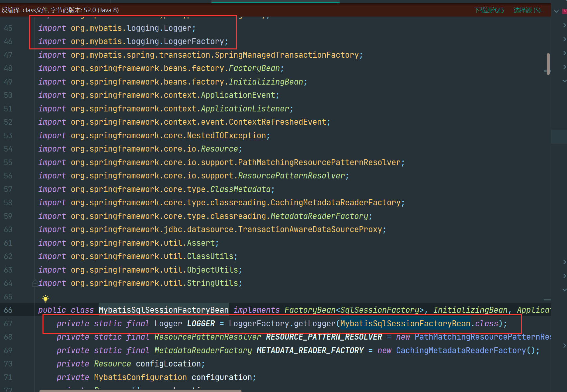Click the decompiled .class file banner text
Screen dimensions: 567x392
(60, 10)
